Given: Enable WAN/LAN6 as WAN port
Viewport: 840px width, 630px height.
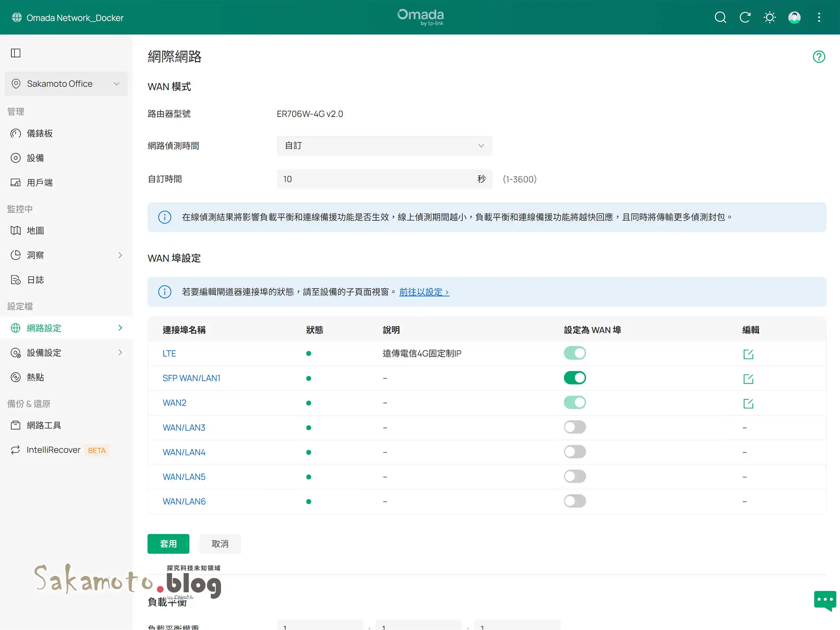Looking at the screenshot, I should [575, 501].
